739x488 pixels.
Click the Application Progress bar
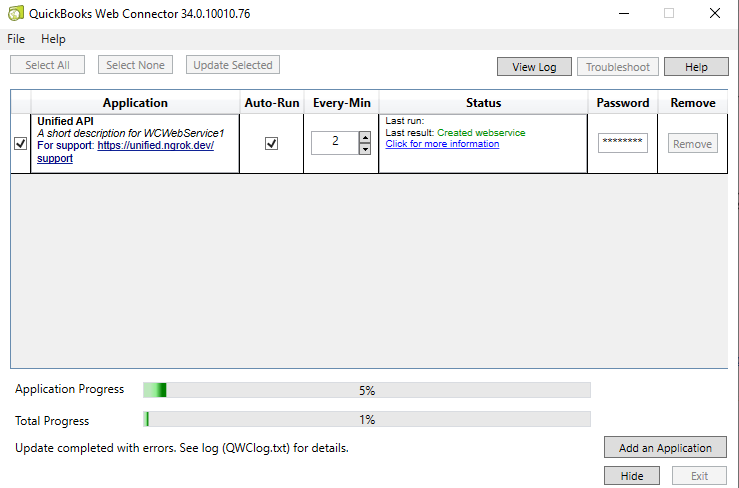367,390
